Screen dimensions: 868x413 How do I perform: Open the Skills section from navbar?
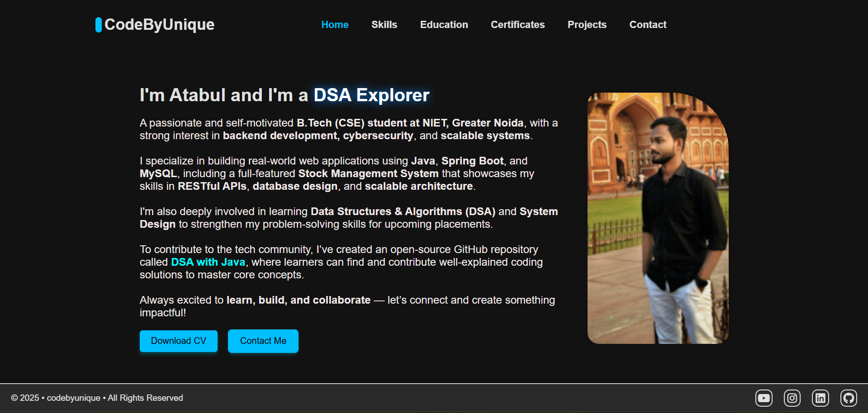click(x=384, y=25)
